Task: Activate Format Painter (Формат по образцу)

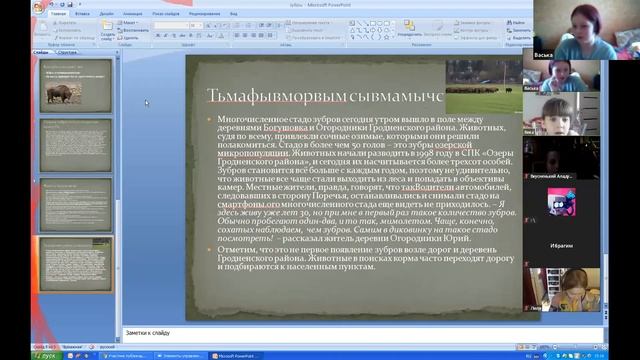Action: point(74,38)
